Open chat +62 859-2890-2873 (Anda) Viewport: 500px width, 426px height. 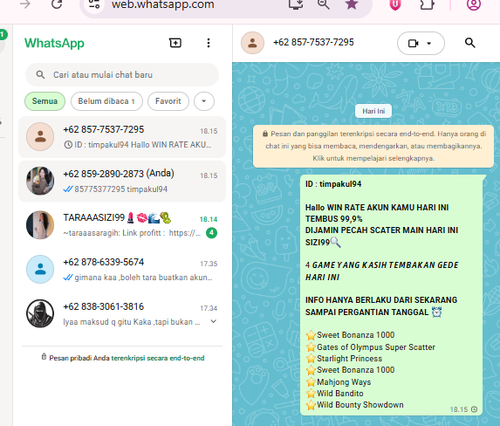(x=122, y=181)
